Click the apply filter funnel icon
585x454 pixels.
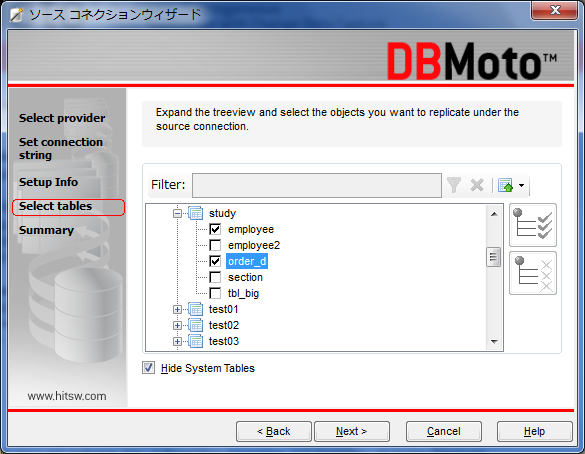(x=454, y=185)
